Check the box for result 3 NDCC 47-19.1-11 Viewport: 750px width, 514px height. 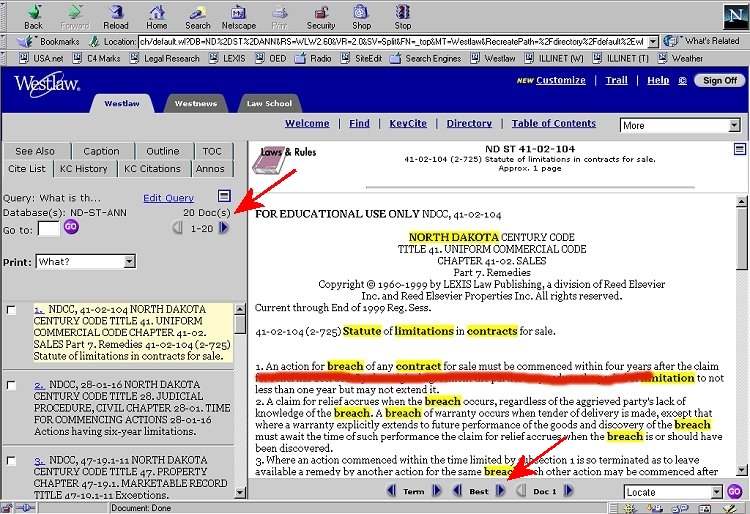tap(11, 460)
